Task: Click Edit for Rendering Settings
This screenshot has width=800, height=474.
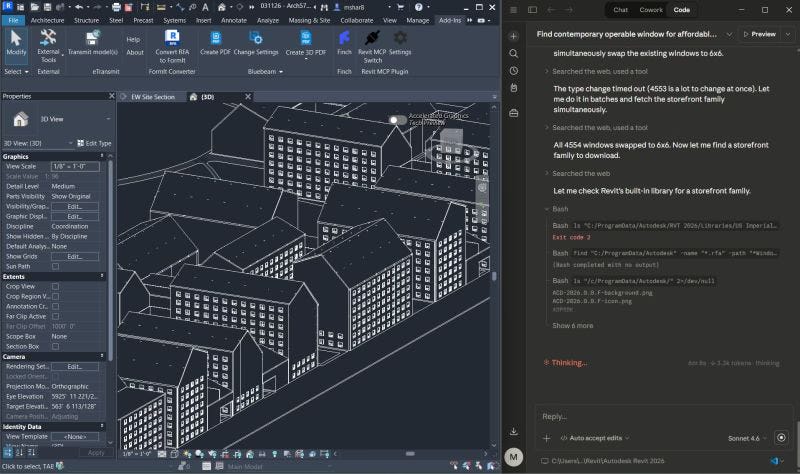Action: tap(74, 366)
